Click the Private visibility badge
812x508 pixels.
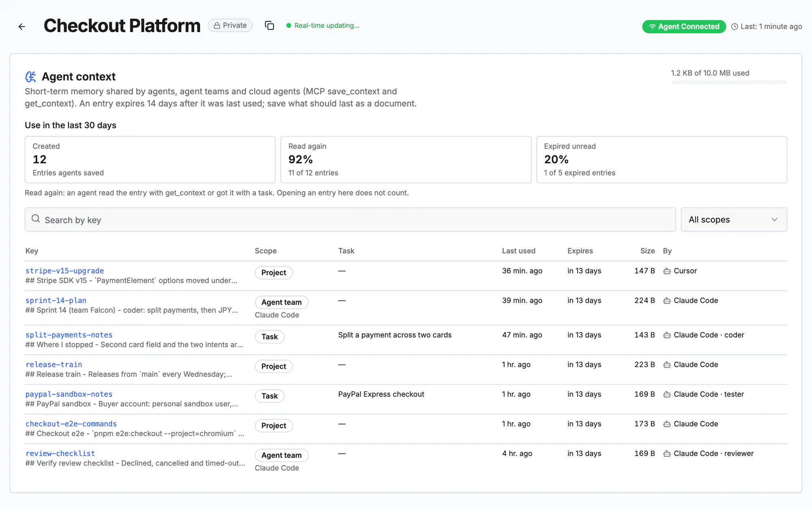pos(230,26)
